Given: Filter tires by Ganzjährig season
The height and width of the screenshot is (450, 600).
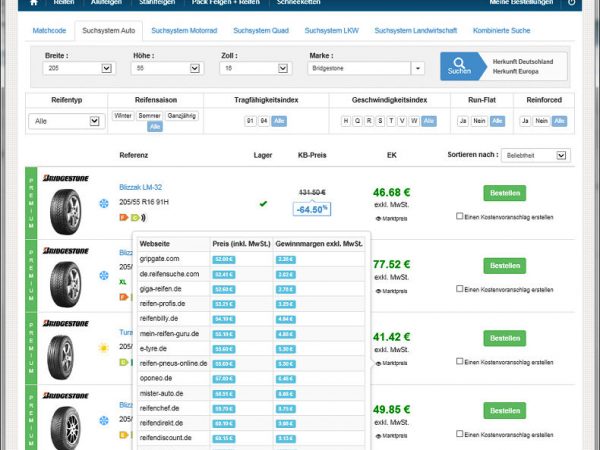Looking at the screenshot, I should (182, 116).
